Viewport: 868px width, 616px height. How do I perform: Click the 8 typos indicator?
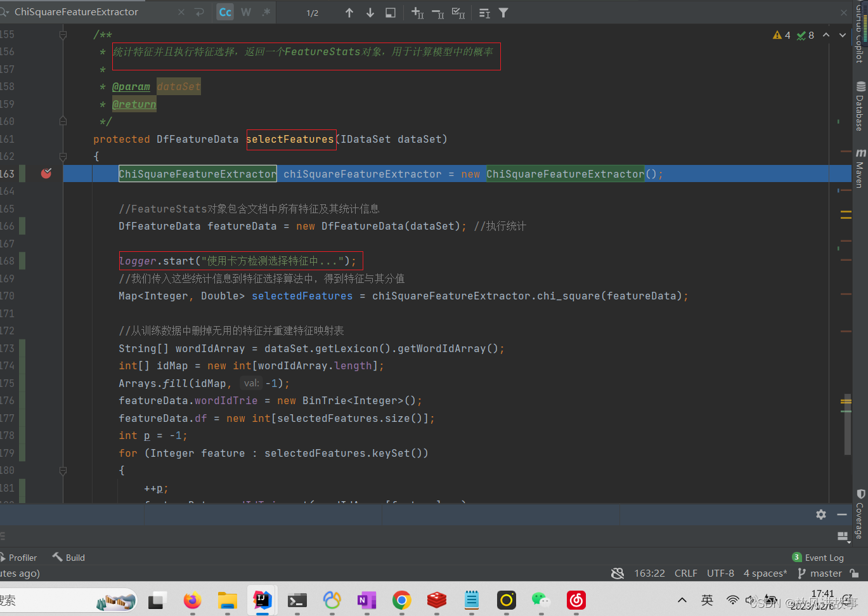tap(805, 36)
